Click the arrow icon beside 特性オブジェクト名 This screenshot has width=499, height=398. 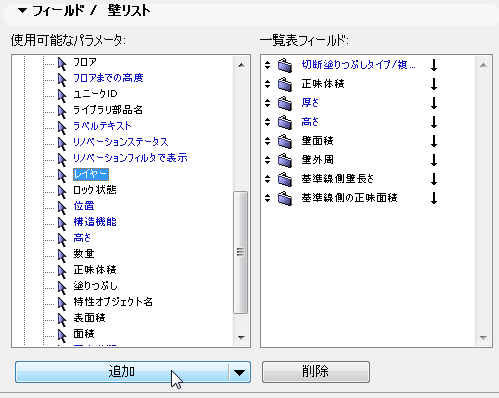coord(62,303)
